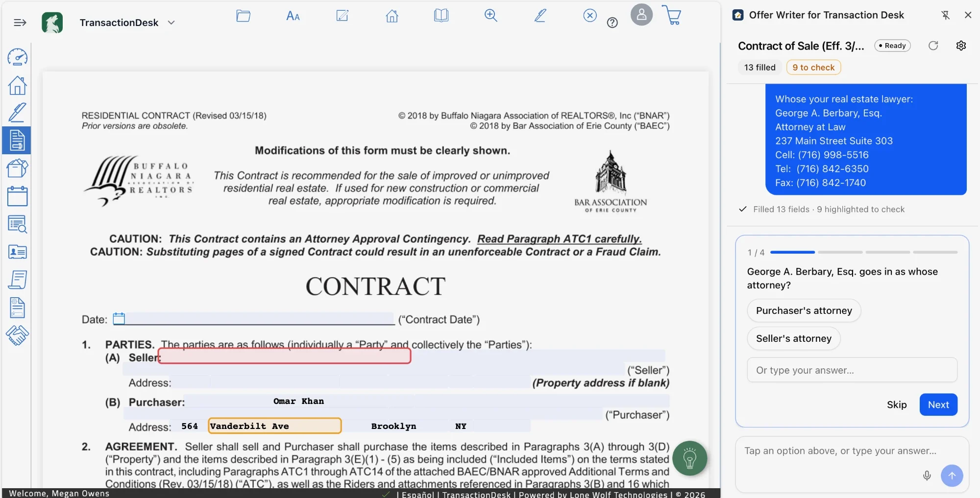Open the contact card icon in sidebar

click(x=18, y=252)
